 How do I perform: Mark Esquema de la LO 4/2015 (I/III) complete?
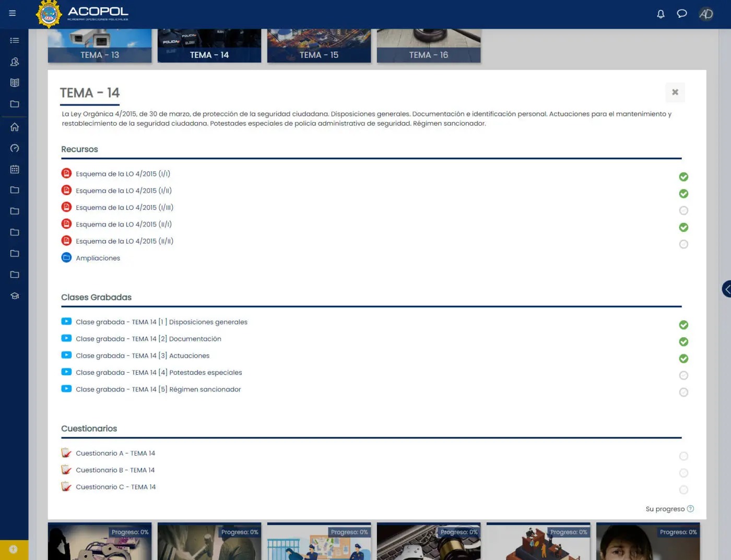683,210
